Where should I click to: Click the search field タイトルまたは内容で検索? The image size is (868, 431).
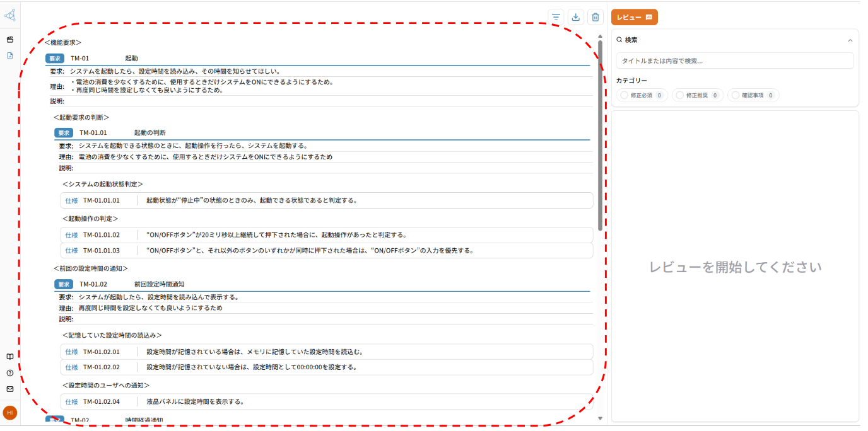735,61
